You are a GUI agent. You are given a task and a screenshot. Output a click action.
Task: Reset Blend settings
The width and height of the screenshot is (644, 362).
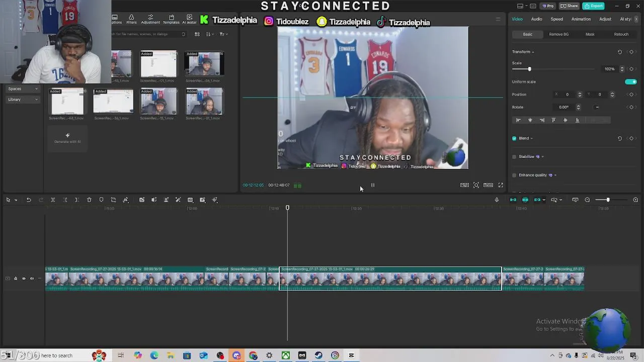click(x=620, y=138)
